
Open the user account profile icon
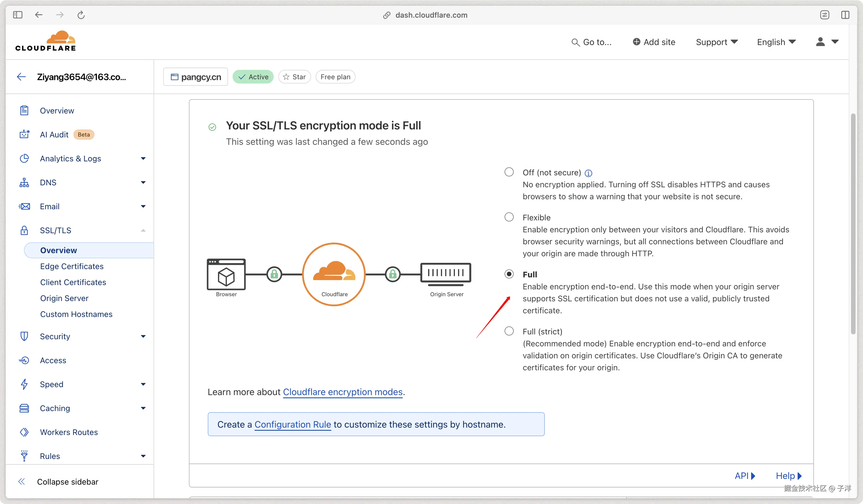[820, 42]
